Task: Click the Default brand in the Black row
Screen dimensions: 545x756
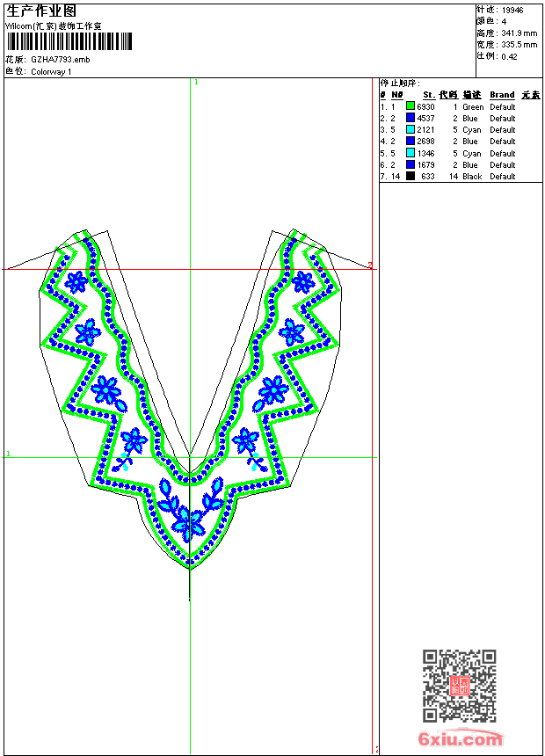Action: 503,177
